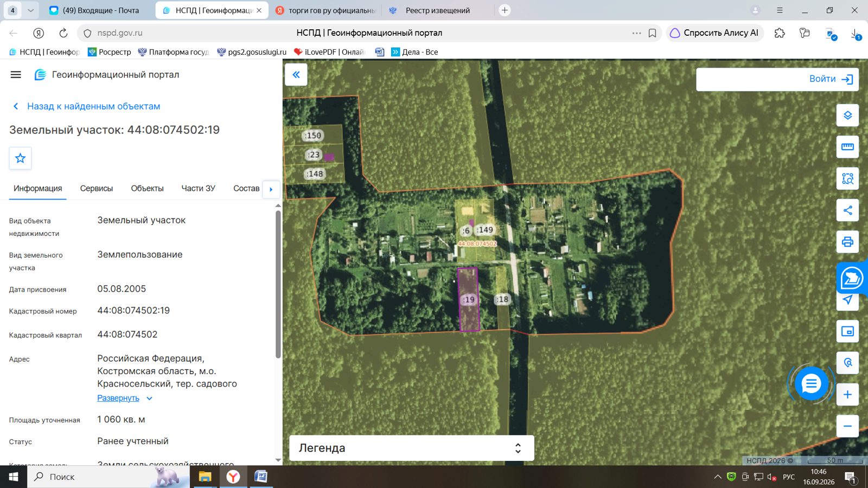This screenshot has height=488, width=868.
Task: Expand the Легенда panel
Action: pyautogui.click(x=412, y=448)
